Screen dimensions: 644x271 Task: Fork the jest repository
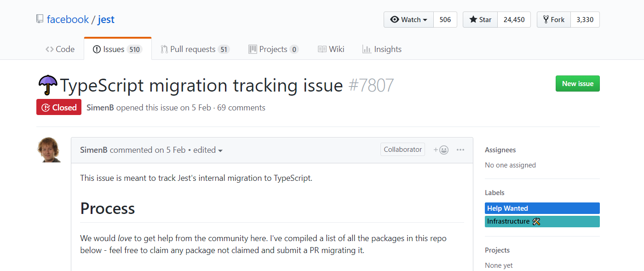[x=554, y=20]
